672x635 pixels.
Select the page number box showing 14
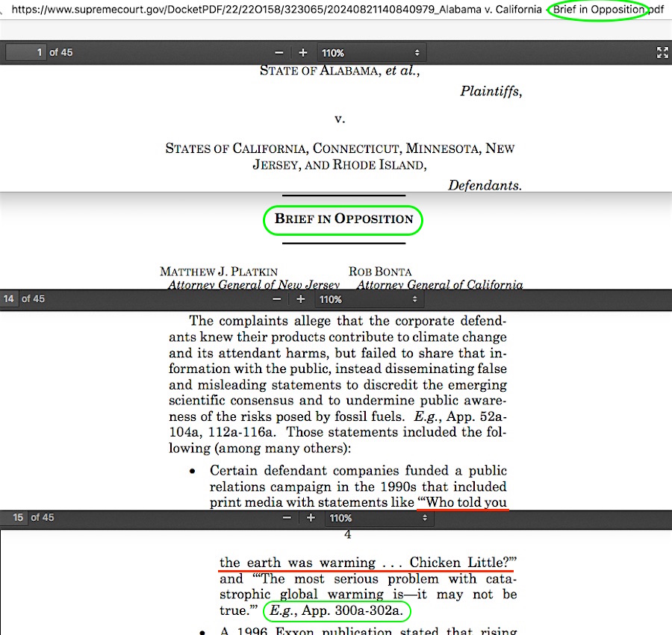click(x=10, y=299)
